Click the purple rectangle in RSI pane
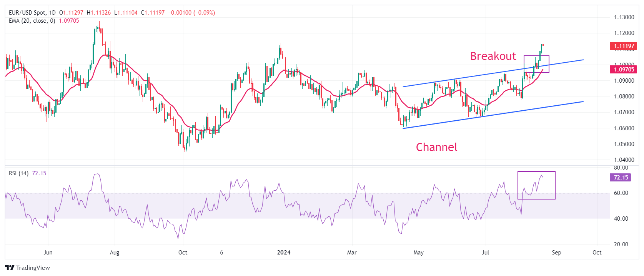 [x=536, y=185]
